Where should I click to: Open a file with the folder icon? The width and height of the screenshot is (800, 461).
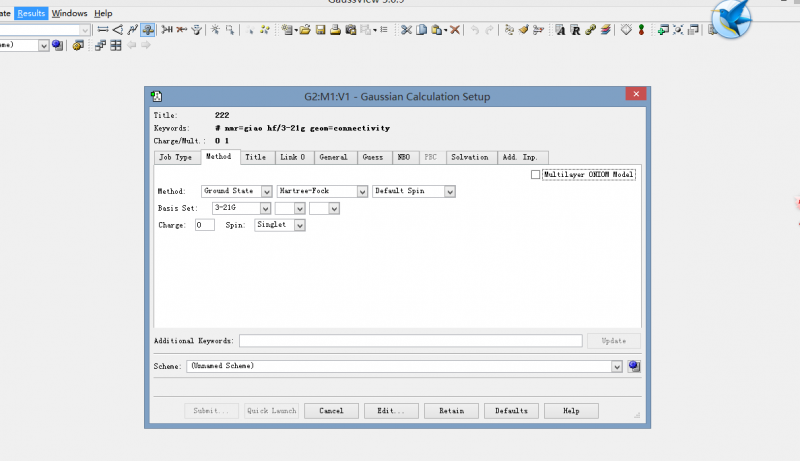click(305, 30)
